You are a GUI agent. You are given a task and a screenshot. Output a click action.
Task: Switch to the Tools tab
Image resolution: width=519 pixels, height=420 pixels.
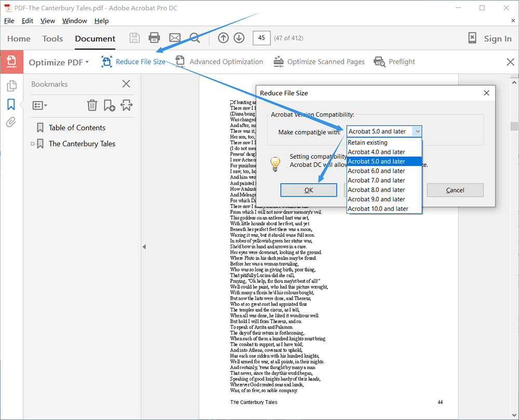pyautogui.click(x=52, y=38)
